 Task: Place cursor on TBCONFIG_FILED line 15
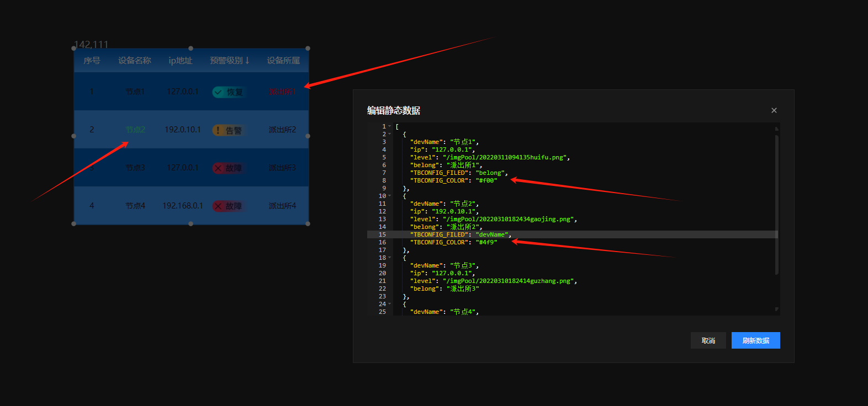pyautogui.click(x=440, y=234)
